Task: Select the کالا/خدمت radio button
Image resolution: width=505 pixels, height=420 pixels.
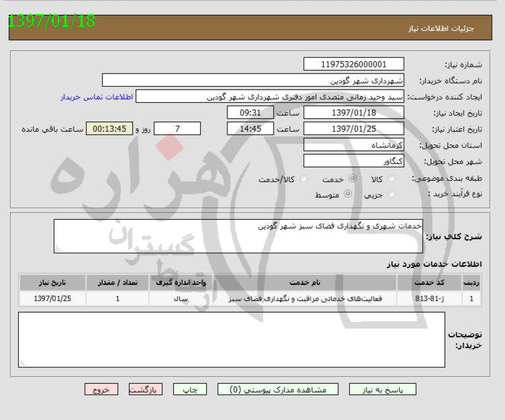Action: tap(304, 178)
